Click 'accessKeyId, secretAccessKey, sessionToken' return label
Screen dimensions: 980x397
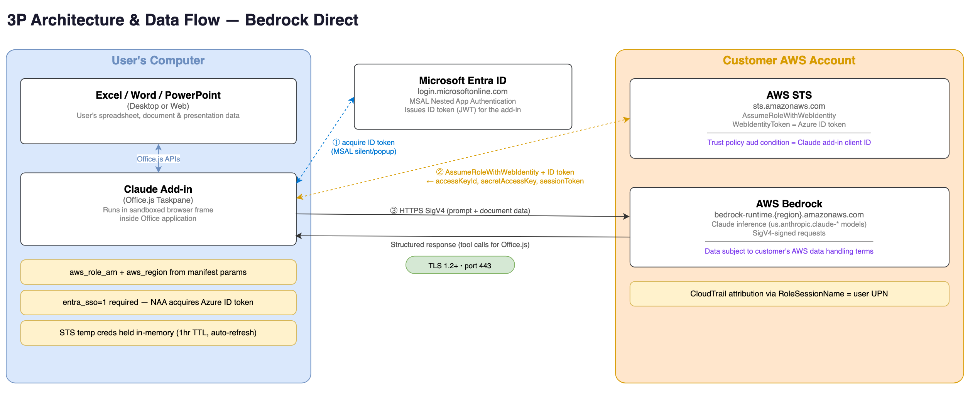[x=510, y=181]
